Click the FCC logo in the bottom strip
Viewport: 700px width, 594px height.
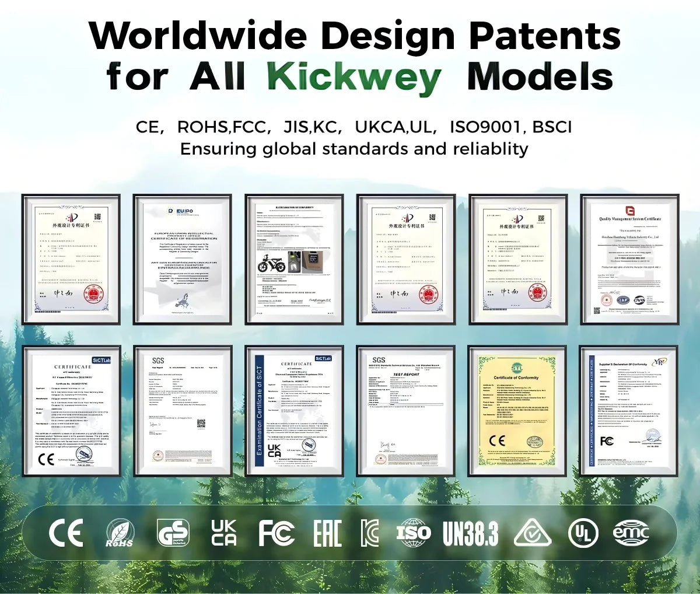[276, 533]
